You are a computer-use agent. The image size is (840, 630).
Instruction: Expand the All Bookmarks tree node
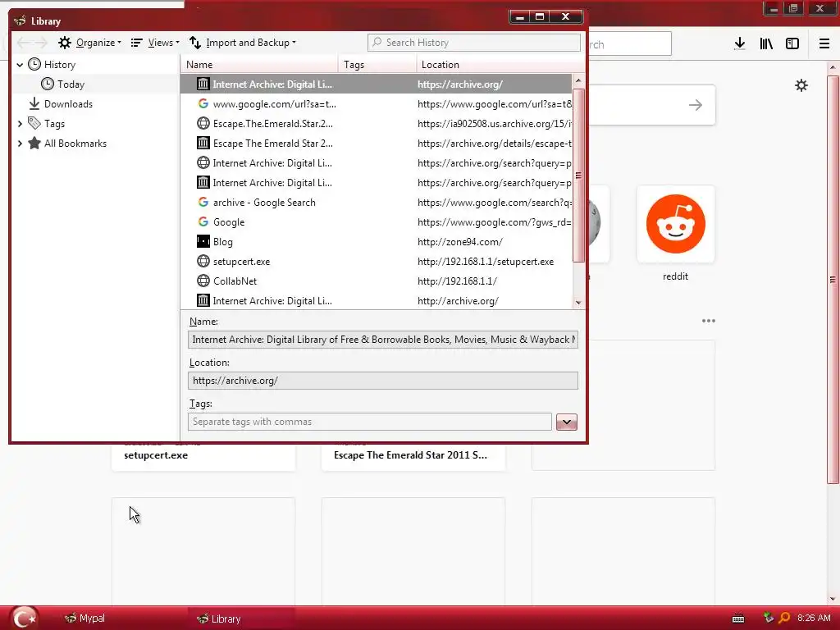pyautogui.click(x=20, y=144)
